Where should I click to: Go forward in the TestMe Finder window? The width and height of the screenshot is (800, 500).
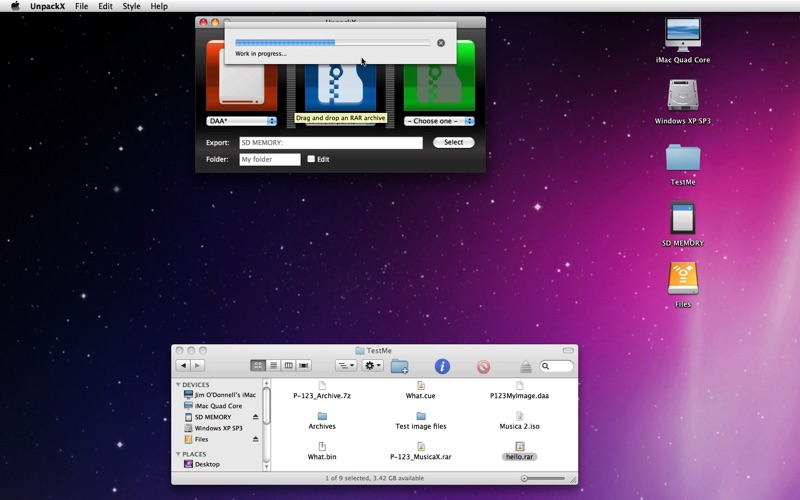pyautogui.click(x=197, y=365)
